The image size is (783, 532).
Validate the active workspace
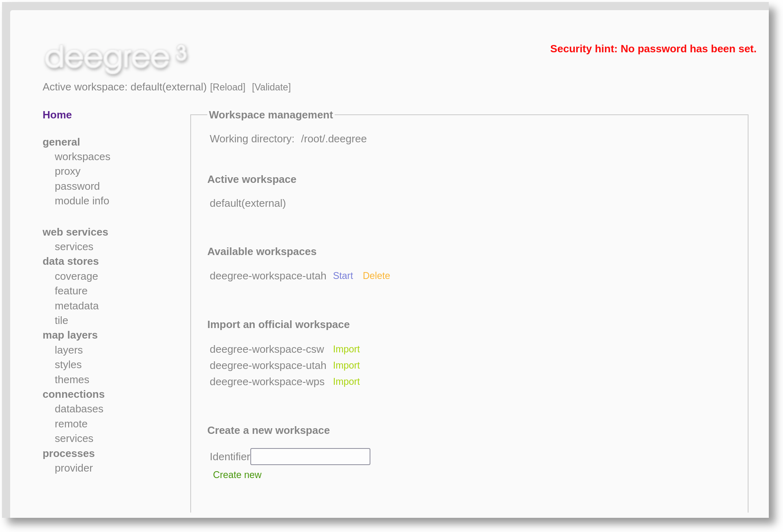[271, 87]
